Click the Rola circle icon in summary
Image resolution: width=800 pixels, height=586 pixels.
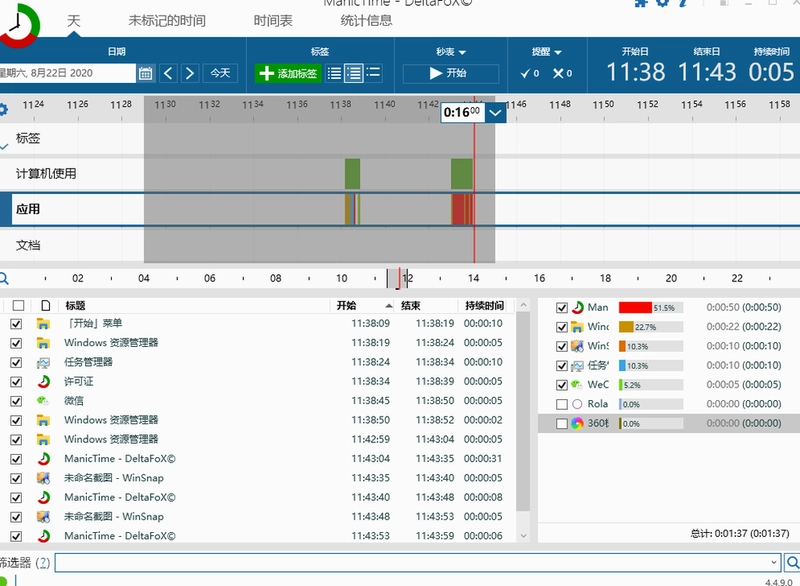coord(577,404)
